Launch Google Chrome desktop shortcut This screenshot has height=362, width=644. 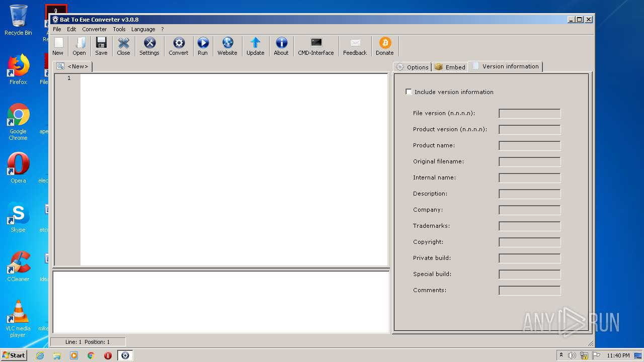point(18,122)
